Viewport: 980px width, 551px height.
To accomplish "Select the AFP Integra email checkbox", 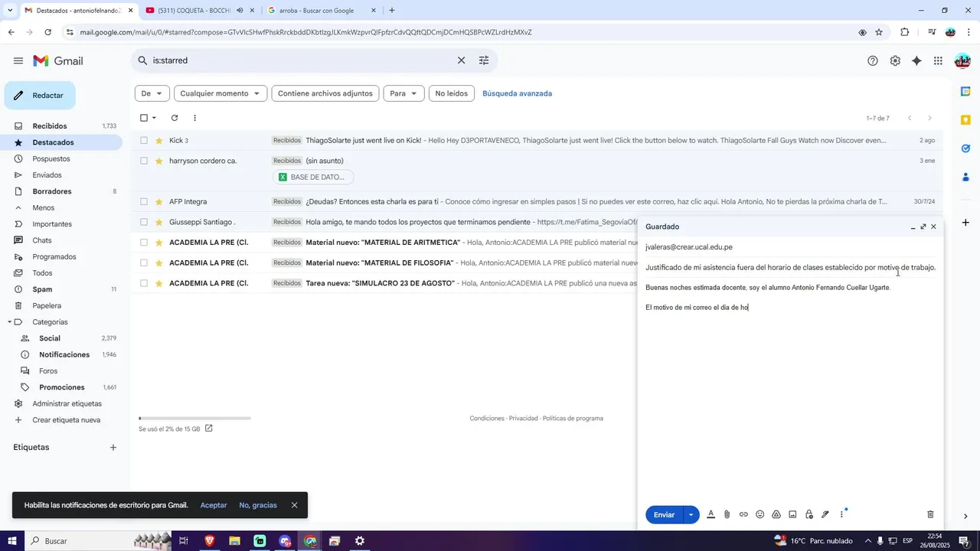I will 143,201.
